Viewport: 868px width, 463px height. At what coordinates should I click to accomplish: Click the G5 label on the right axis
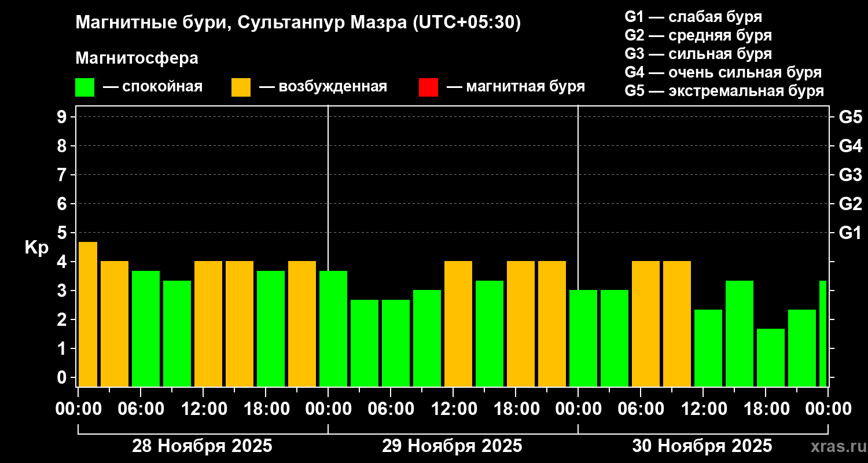click(850, 117)
